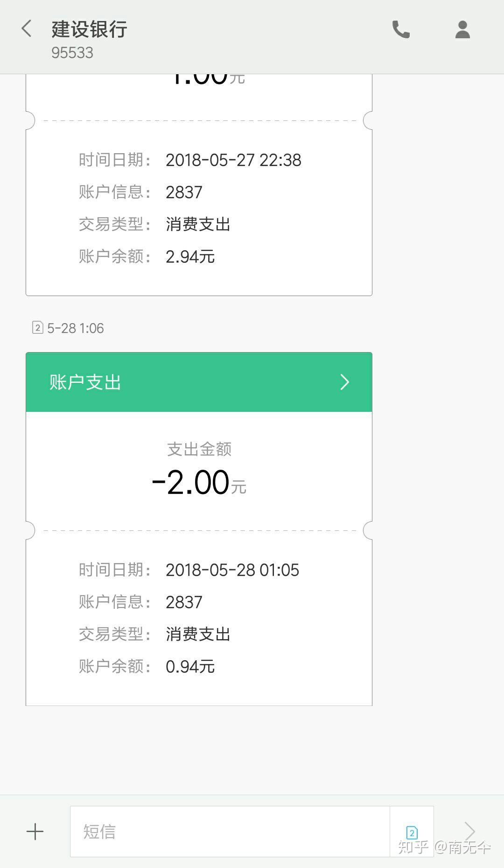Viewport: 504px width, 868px height.
Task: Focus the 短信 message input field
Action: click(230, 832)
